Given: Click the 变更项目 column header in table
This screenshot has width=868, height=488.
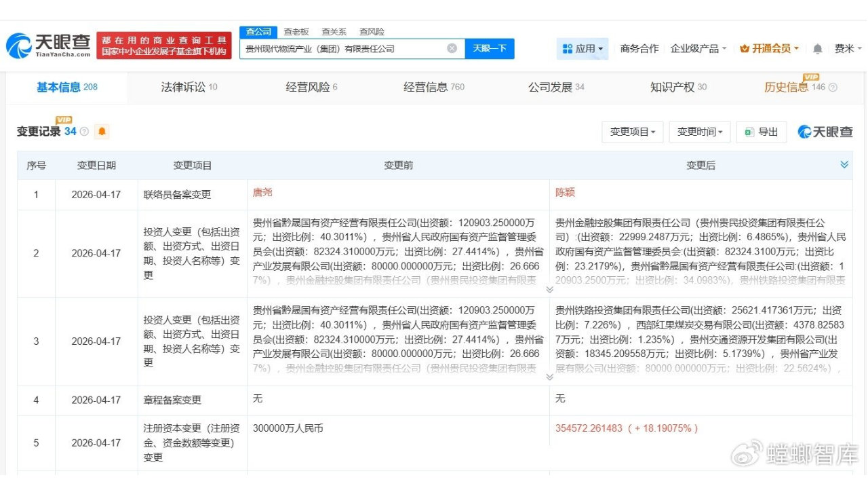Looking at the screenshot, I should [x=193, y=165].
